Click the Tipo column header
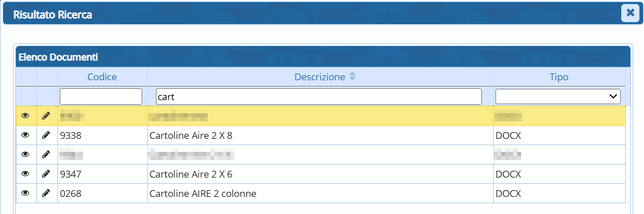The height and width of the screenshot is (214, 644). [x=559, y=77]
